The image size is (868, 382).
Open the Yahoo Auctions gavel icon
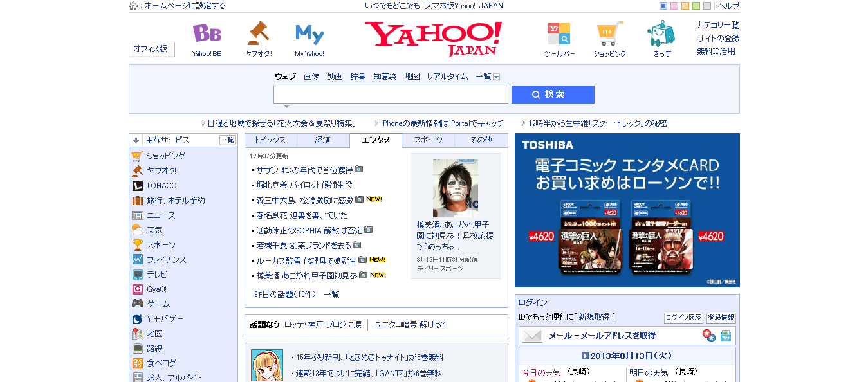point(258,33)
